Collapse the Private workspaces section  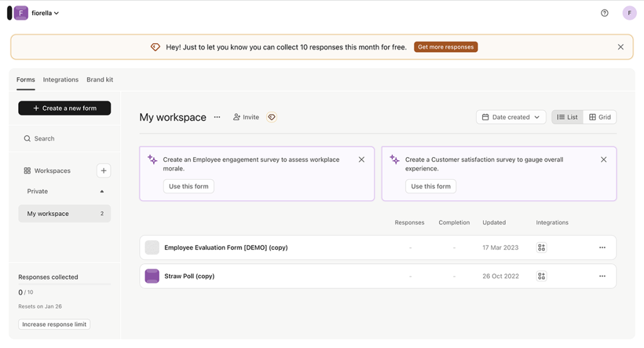point(102,192)
